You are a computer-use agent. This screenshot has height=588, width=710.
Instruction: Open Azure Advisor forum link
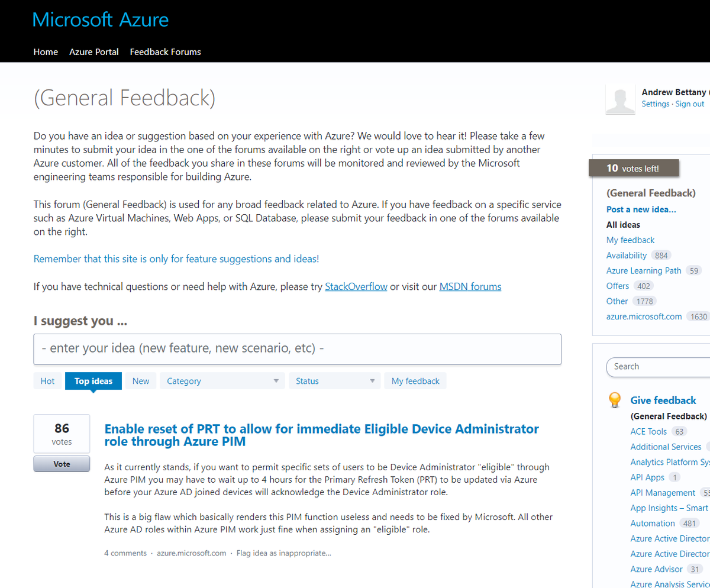pos(657,569)
